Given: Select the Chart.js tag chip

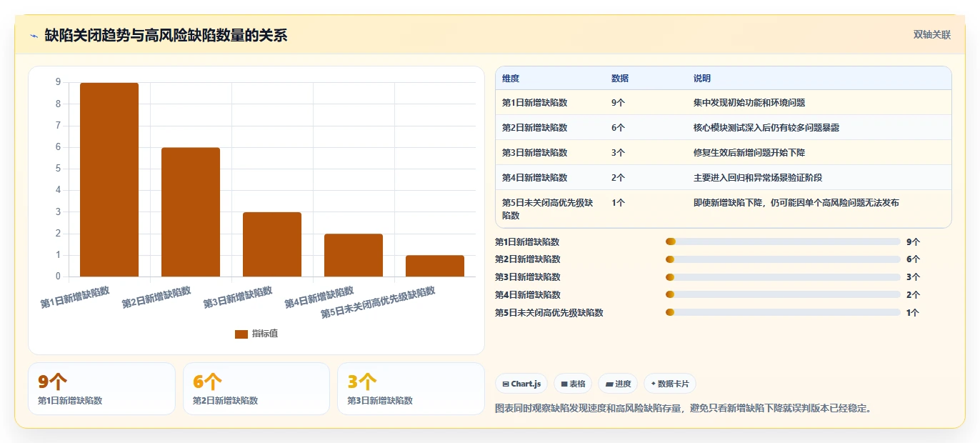Looking at the screenshot, I should pos(521,384).
